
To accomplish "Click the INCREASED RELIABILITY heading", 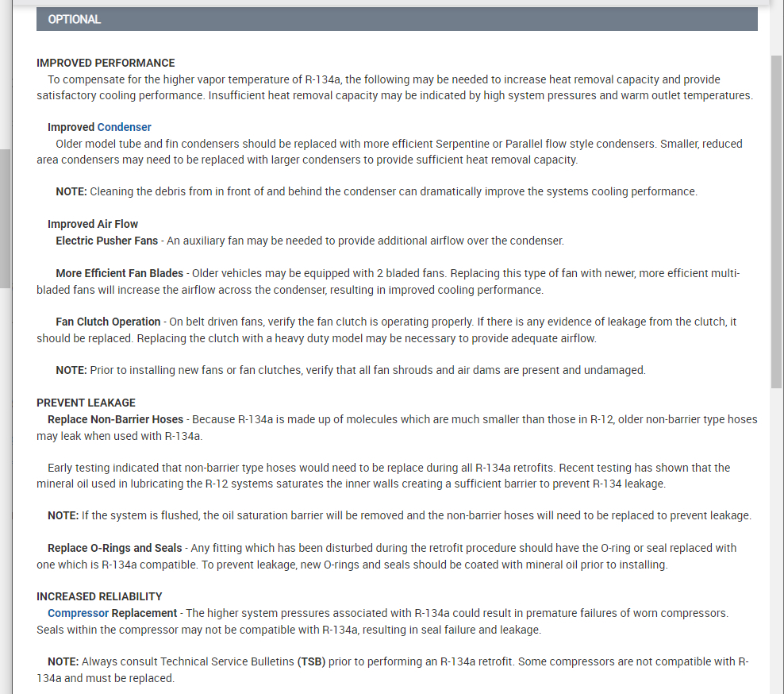I will pos(99,596).
